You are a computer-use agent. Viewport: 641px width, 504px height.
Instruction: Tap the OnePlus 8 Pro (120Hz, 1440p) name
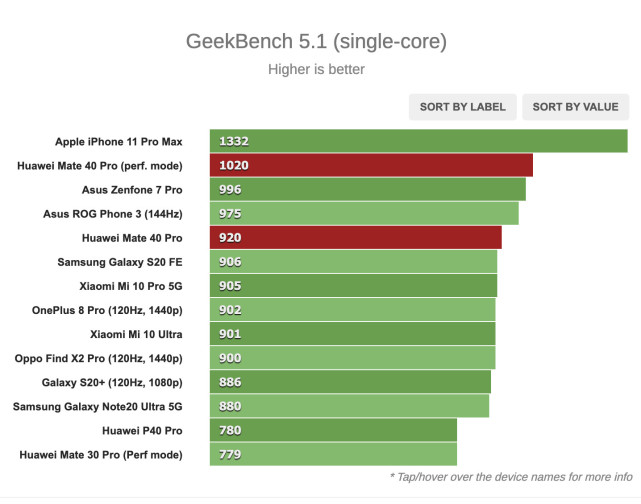pyautogui.click(x=107, y=310)
